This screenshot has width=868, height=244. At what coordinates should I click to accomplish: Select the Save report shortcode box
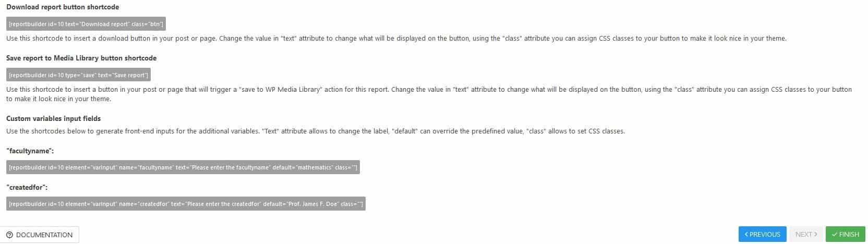tap(78, 75)
